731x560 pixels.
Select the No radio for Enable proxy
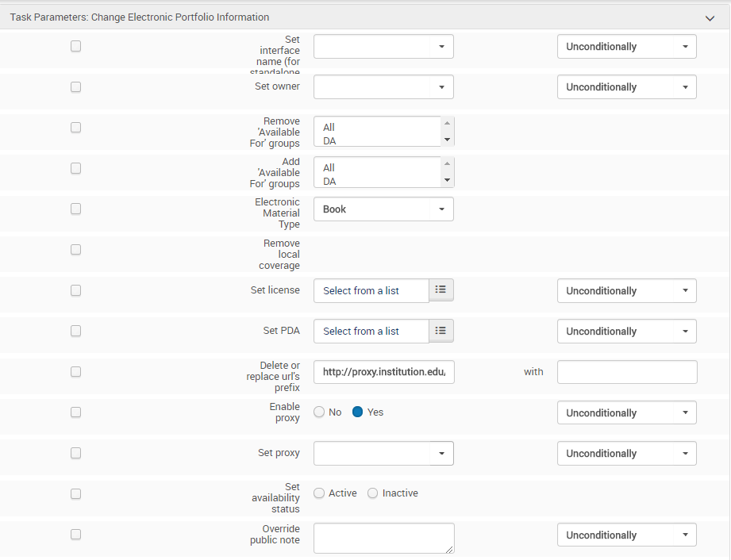coord(319,412)
